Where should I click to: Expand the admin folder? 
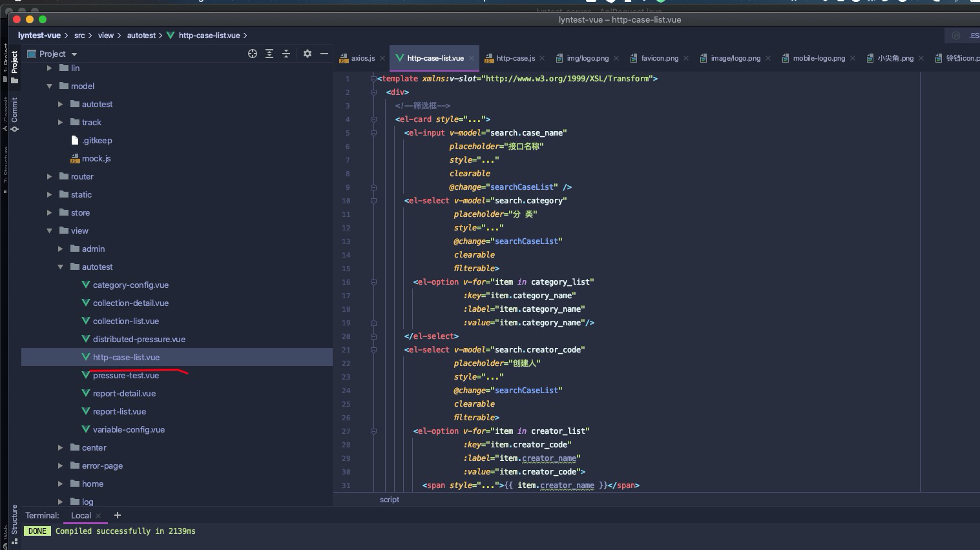click(x=61, y=249)
